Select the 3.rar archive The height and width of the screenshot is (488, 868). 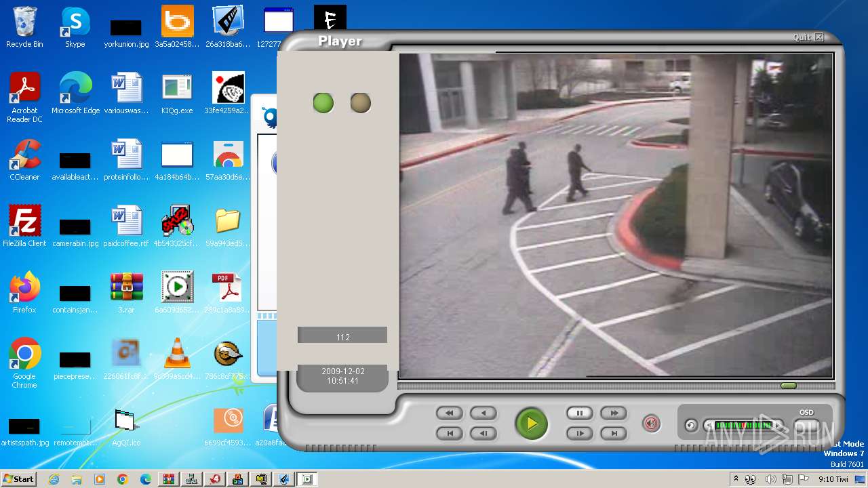coord(126,293)
